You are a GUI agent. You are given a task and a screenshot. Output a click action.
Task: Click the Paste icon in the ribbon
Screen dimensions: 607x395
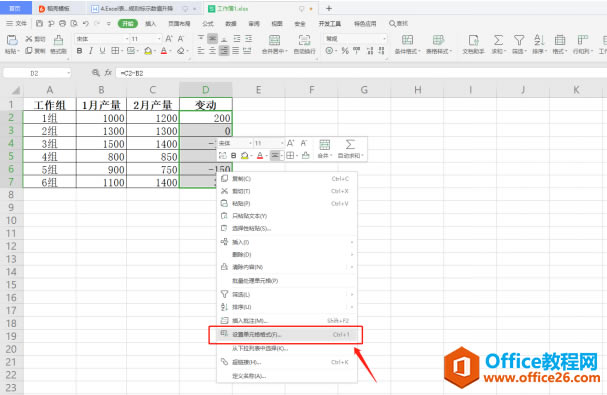[x=12, y=40]
